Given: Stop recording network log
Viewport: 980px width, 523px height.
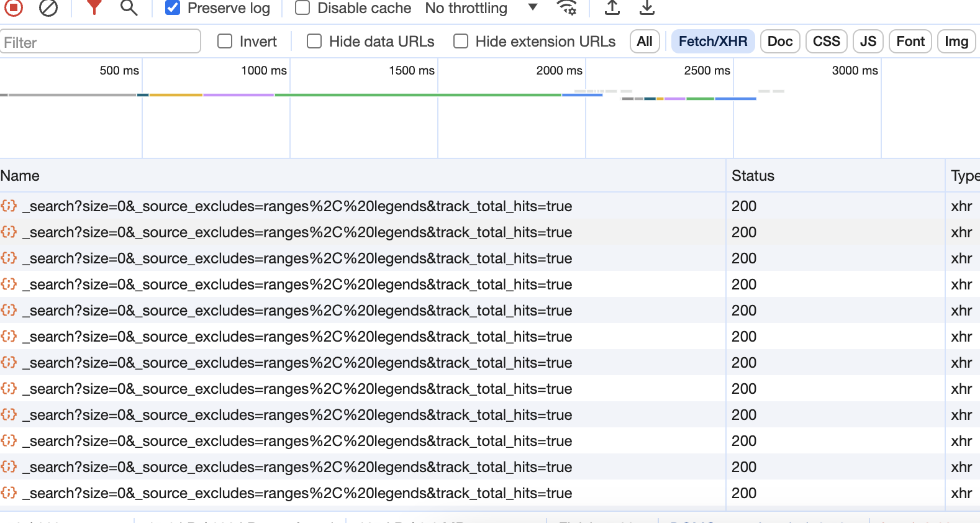Looking at the screenshot, I should click(14, 7).
